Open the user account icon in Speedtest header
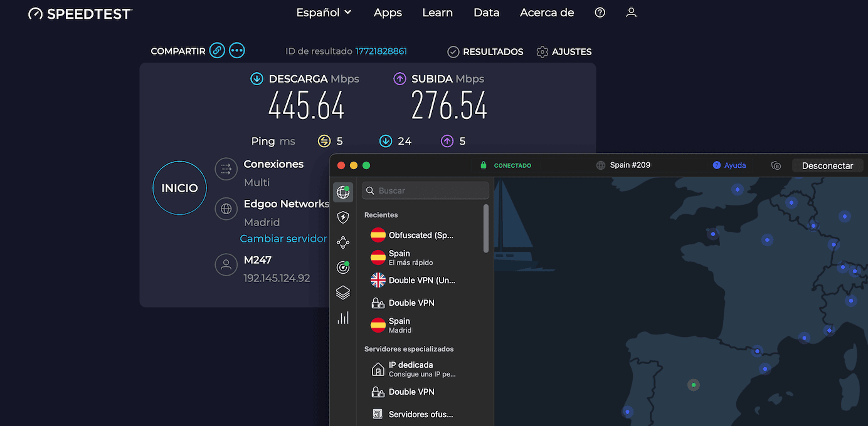The height and width of the screenshot is (426, 868). click(631, 13)
